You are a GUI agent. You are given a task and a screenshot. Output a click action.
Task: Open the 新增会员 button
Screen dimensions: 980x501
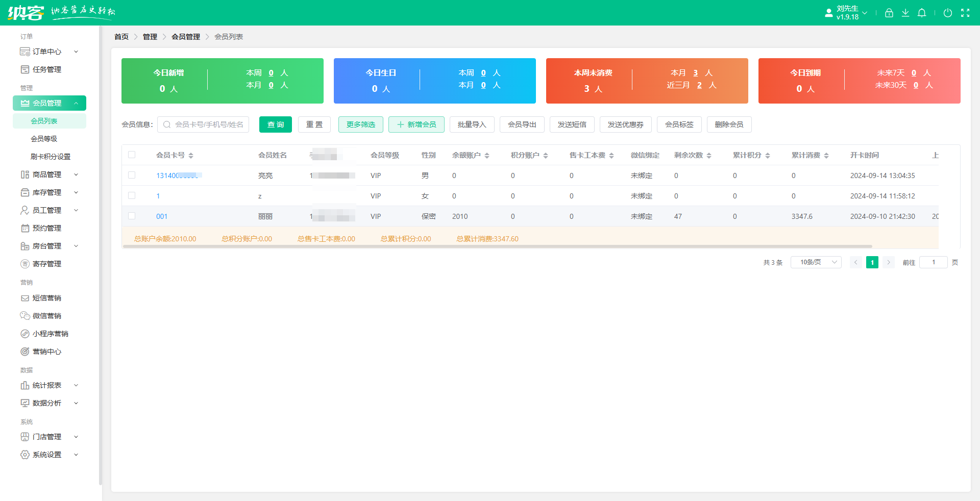tap(416, 124)
